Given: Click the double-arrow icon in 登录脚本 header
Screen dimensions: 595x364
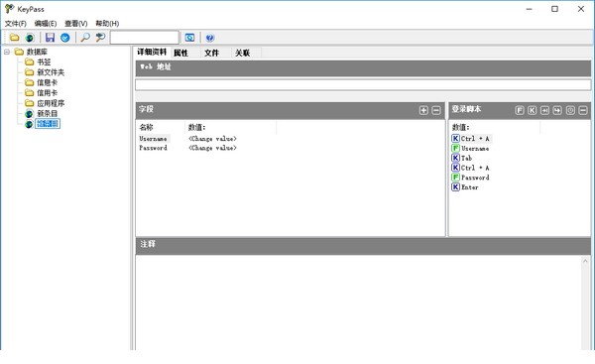Looking at the screenshot, I should tap(557, 110).
